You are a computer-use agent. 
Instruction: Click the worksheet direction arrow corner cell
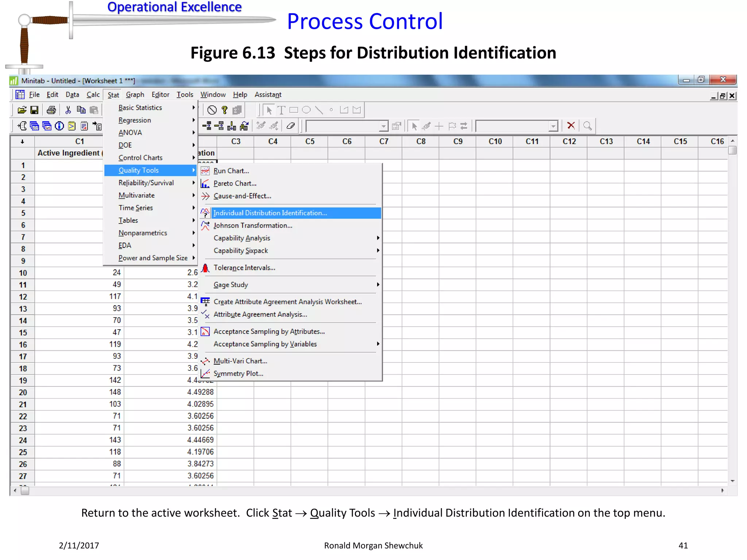23,141
